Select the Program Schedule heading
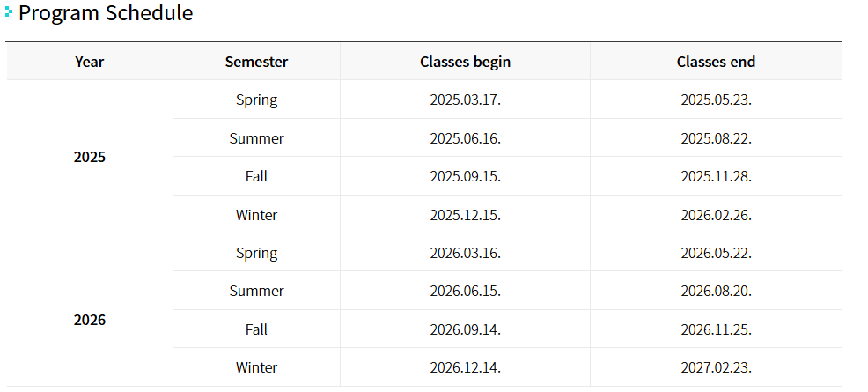The width and height of the screenshot is (868, 392). pyautogui.click(x=106, y=12)
